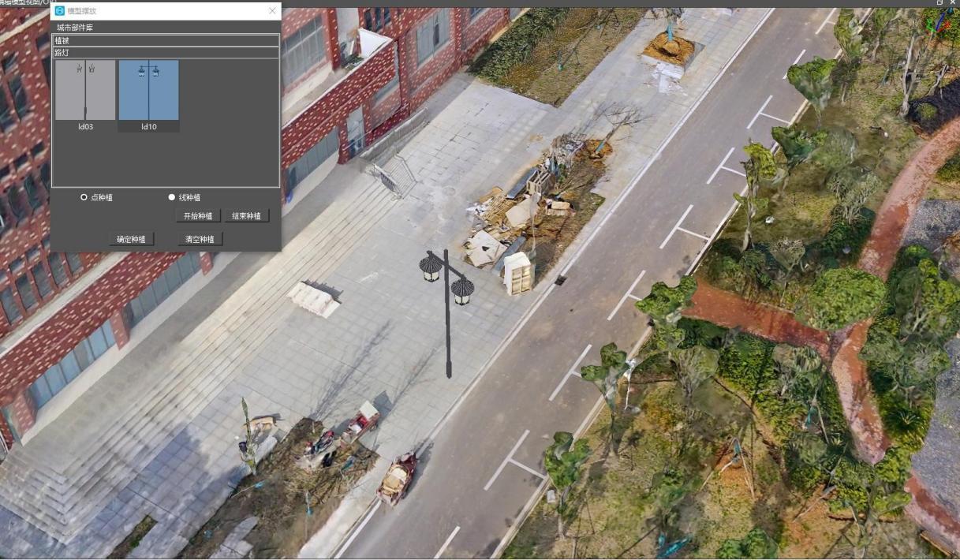This screenshot has width=960, height=560.
Task: Expand the 植被 category bar
Action: pyautogui.click(x=166, y=40)
